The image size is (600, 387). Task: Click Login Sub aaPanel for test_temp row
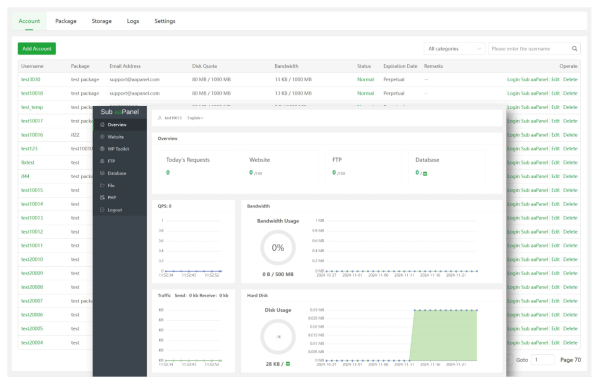tap(527, 107)
